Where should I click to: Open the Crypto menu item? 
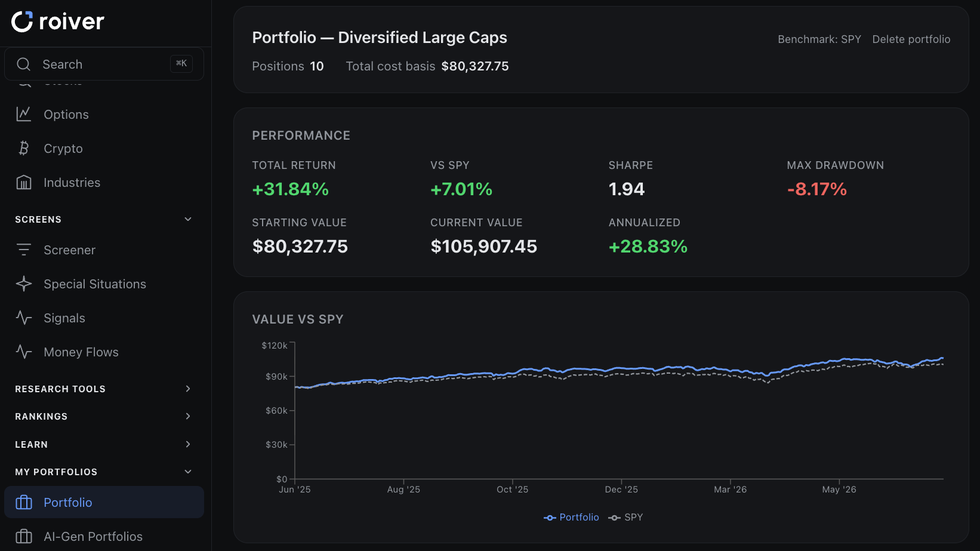click(x=104, y=148)
